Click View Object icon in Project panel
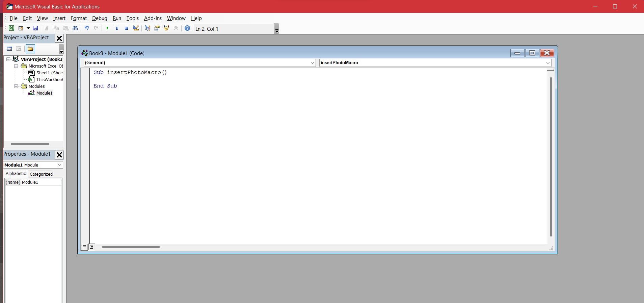644x303 pixels. (x=19, y=49)
